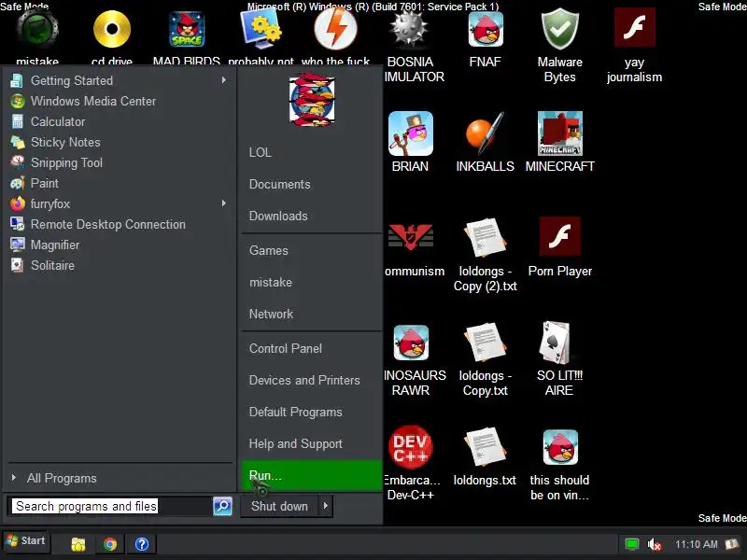
Task: Open Default Programs
Action: pos(295,412)
